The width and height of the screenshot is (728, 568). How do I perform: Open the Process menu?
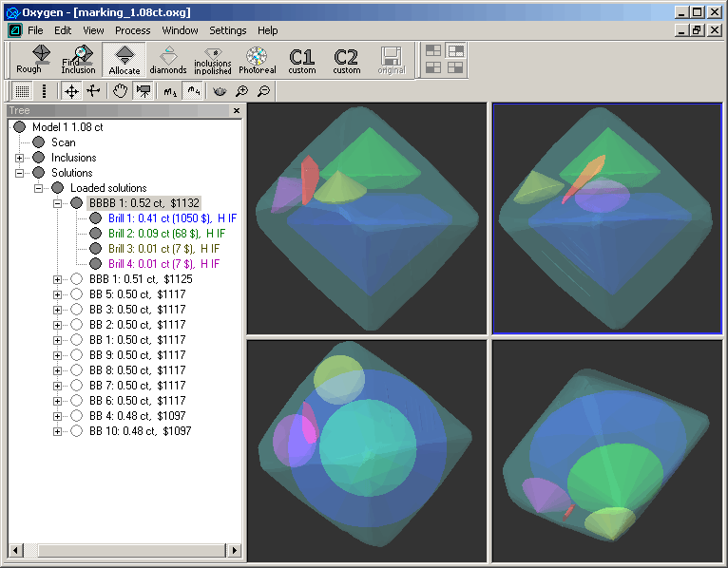tap(132, 30)
